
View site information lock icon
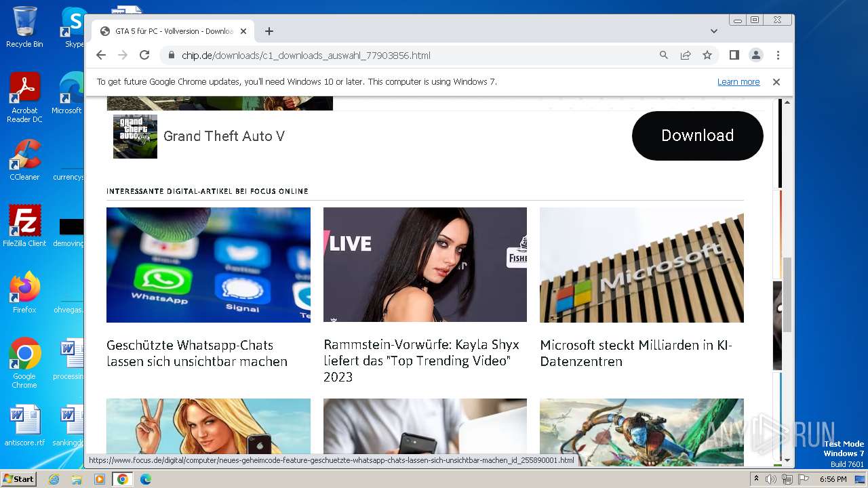[171, 55]
